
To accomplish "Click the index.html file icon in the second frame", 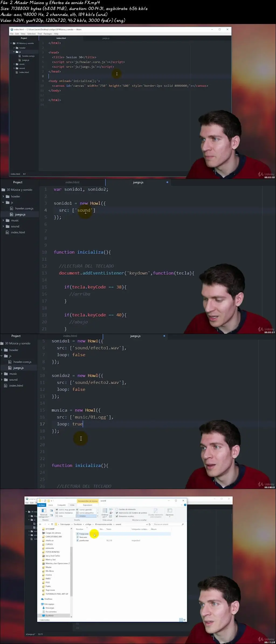I will [8, 232].
